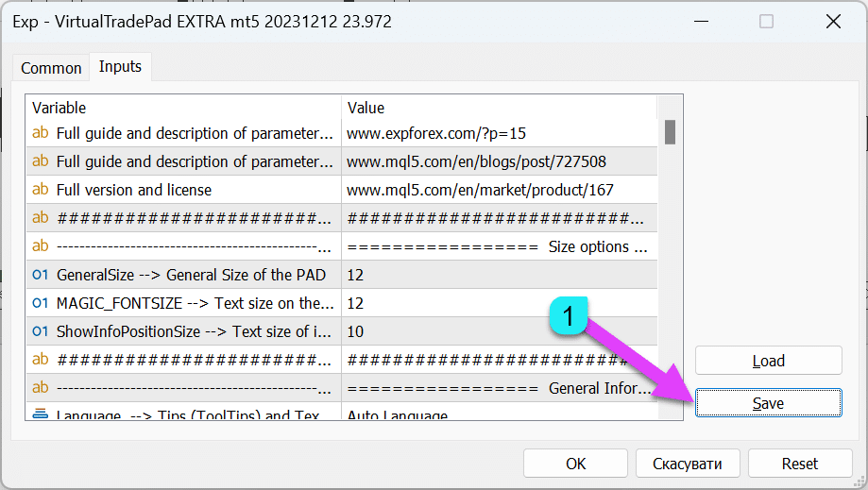This screenshot has width=868, height=490.
Task: Select the Inputs tab
Action: [120, 67]
